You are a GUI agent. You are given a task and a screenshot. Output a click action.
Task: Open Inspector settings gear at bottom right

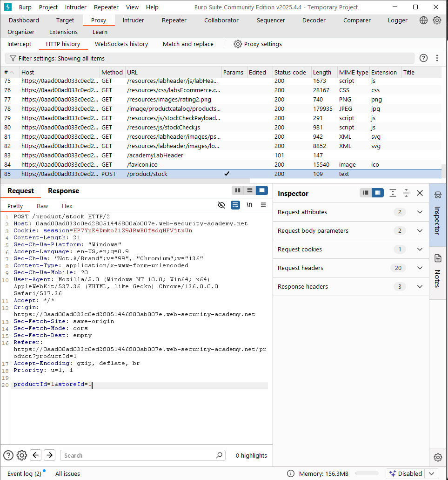(x=438, y=457)
